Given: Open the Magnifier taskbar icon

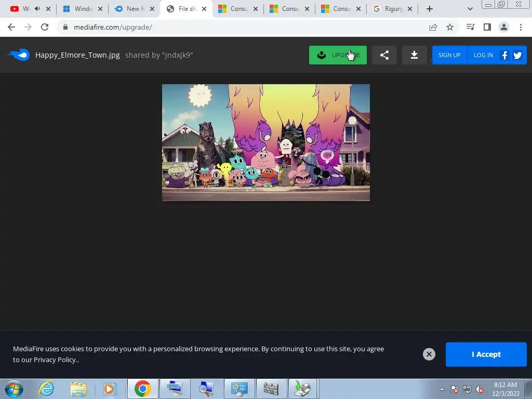Looking at the screenshot, I should tap(207, 389).
